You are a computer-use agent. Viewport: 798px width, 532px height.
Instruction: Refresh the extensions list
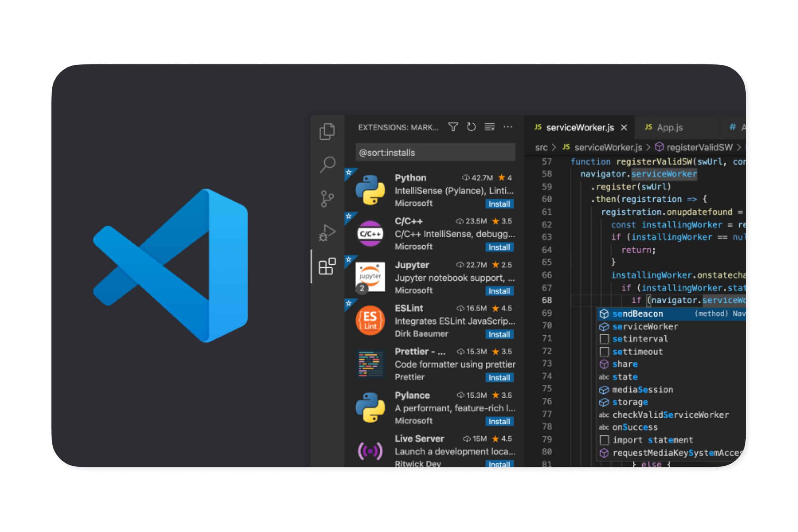point(471,127)
